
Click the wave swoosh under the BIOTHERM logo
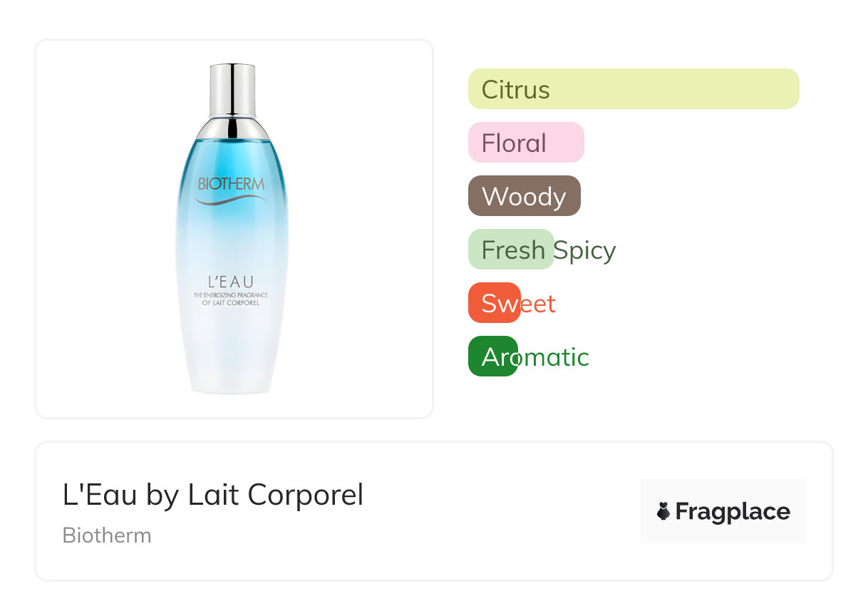pos(231,201)
